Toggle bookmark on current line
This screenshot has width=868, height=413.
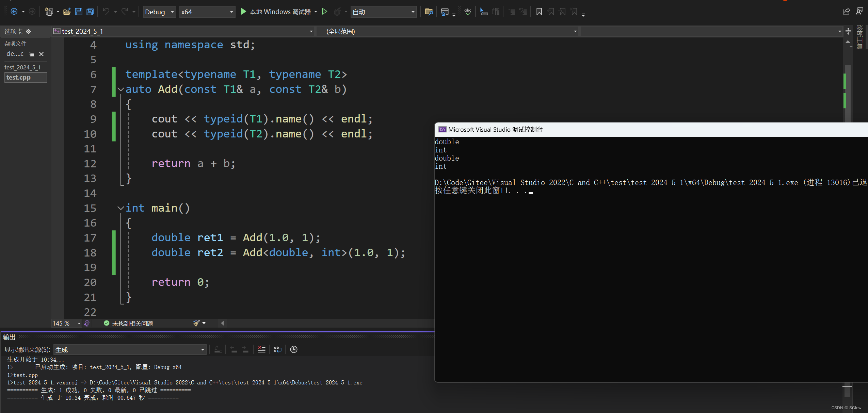pyautogui.click(x=539, y=12)
